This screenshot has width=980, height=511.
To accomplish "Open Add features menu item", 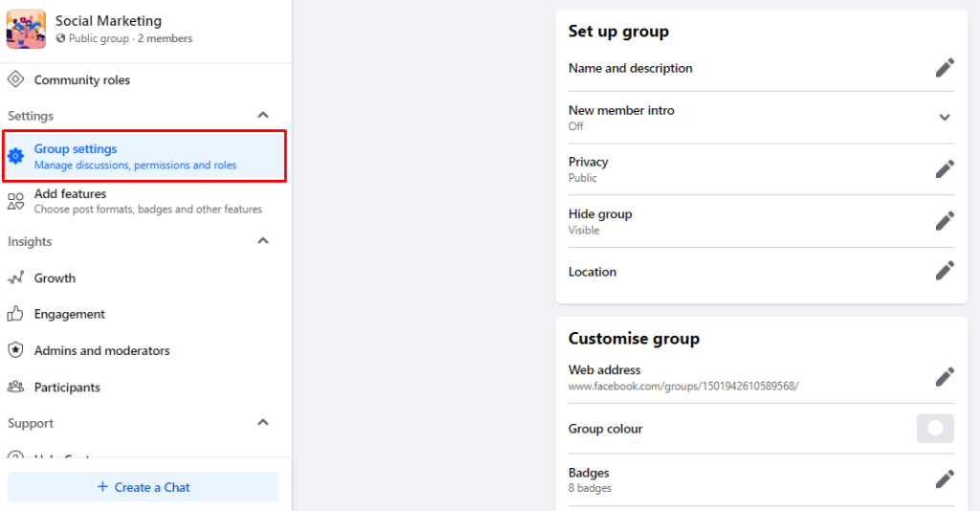I will (x=145, y=201).
